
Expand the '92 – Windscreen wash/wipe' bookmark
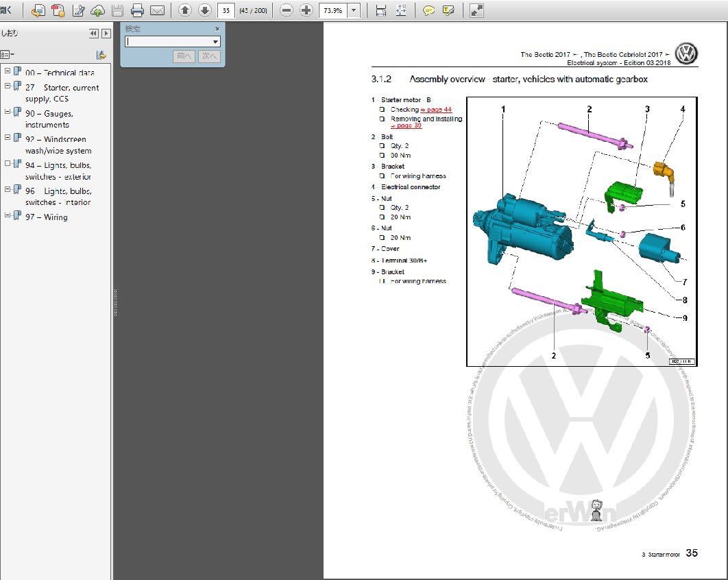(x=8, y=137)
